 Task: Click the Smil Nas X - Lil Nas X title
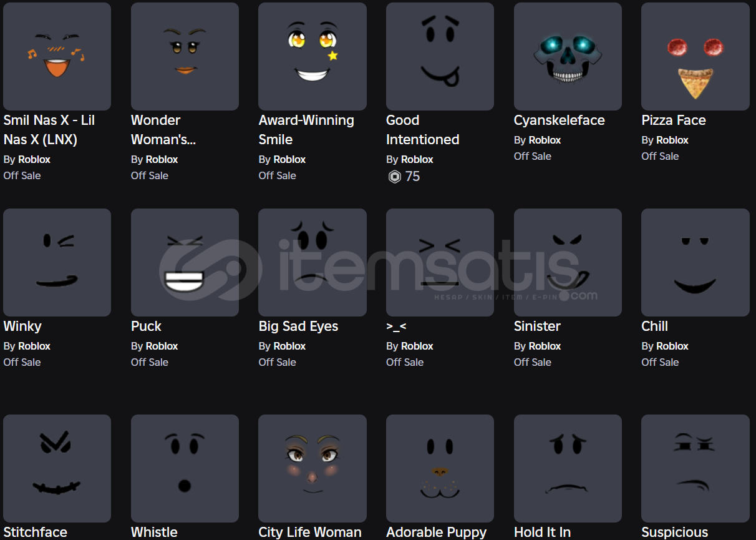click(x=49, y=130)
